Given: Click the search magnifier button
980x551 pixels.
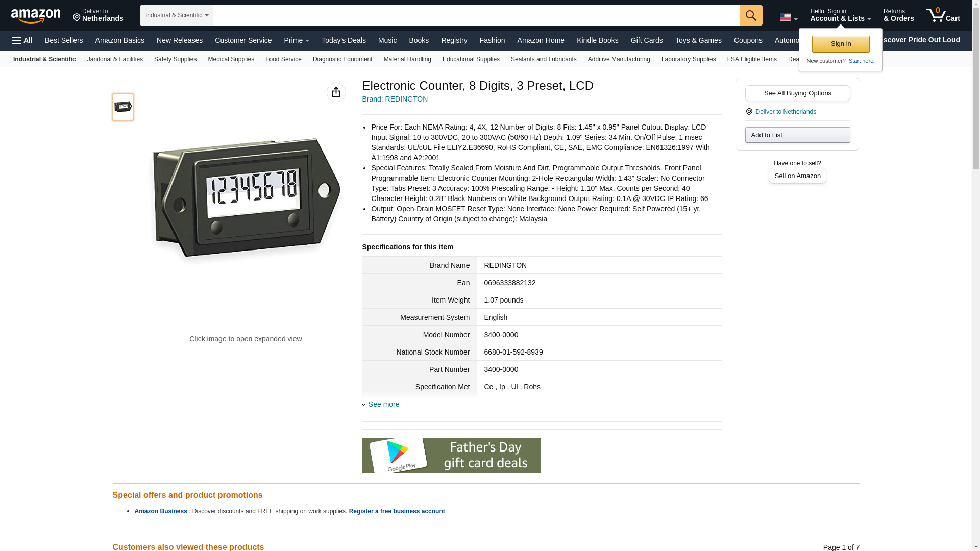Looking at the screenshot, I should click(750, 15).
